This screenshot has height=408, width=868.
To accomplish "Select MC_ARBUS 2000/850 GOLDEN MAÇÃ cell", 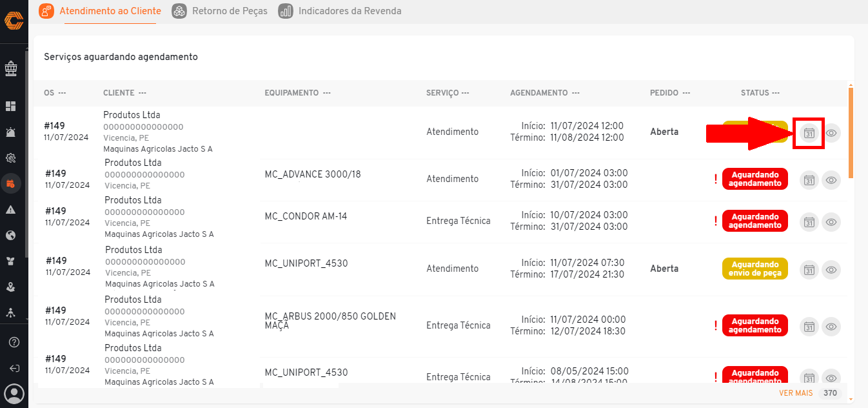I will pyautogui.click(x=330, y=321).
